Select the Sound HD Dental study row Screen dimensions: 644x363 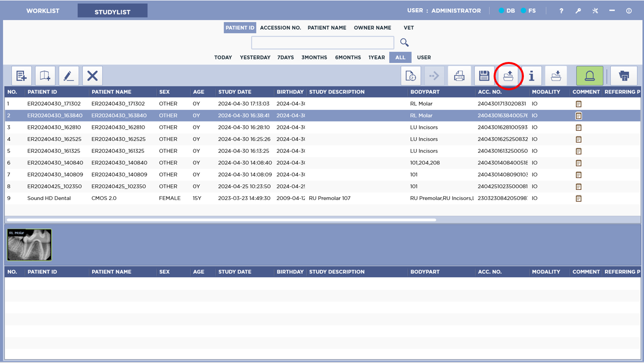point(49,198)
